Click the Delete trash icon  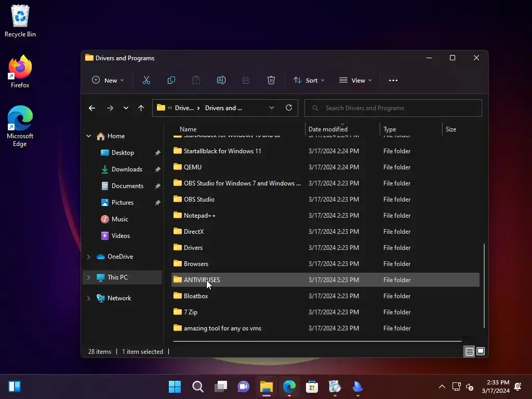point(271,80)
